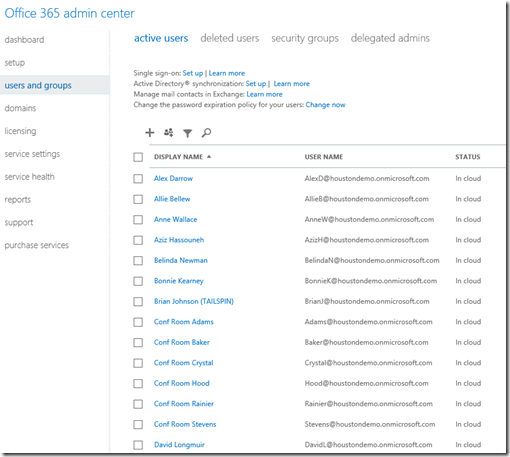Click Learn more for Single sign-on
The image size is (510, 457).
[227, 73]
